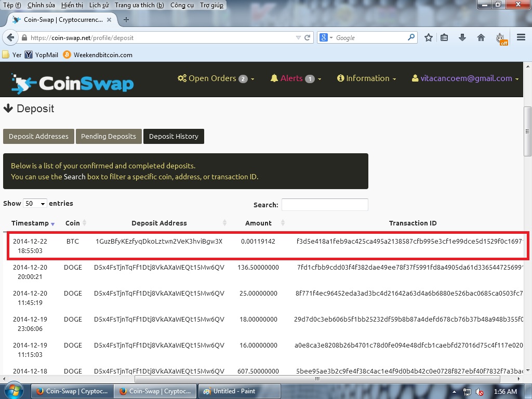Open the Open Orders dropdown menu
Screen dimensions: 532x399
pos(216,78)
